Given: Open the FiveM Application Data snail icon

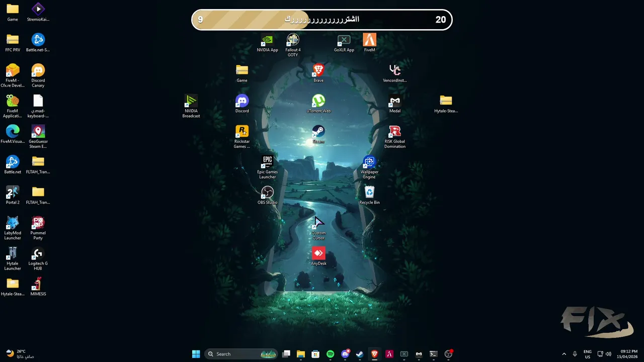Looking at the screenshot, I should [x=13, y=107].
